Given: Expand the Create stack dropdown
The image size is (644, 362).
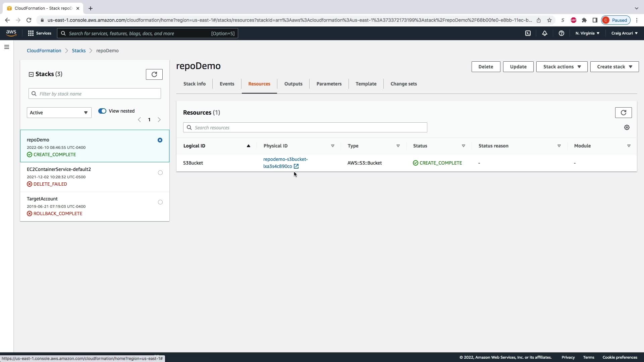Looking at the screenshot, I should click(614, 67).
